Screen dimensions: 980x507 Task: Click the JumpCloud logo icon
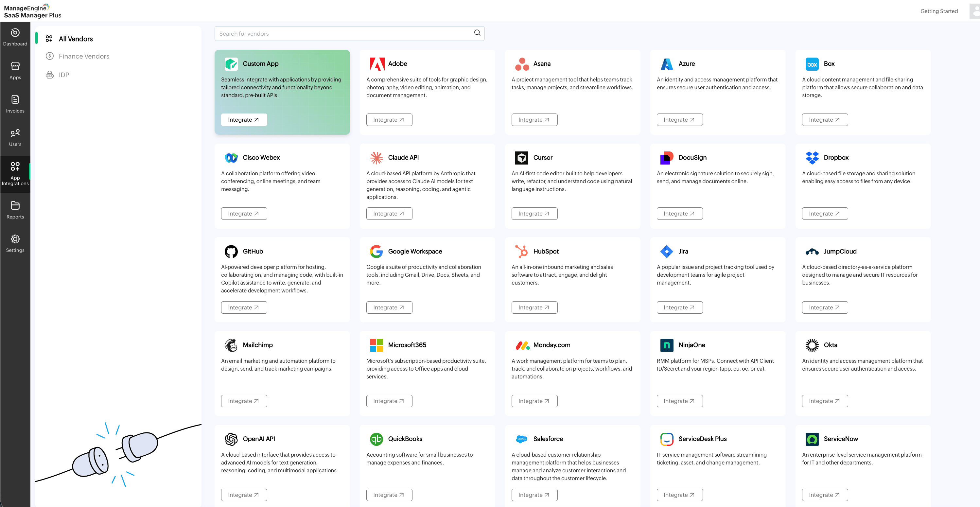[x=812, y=252]
